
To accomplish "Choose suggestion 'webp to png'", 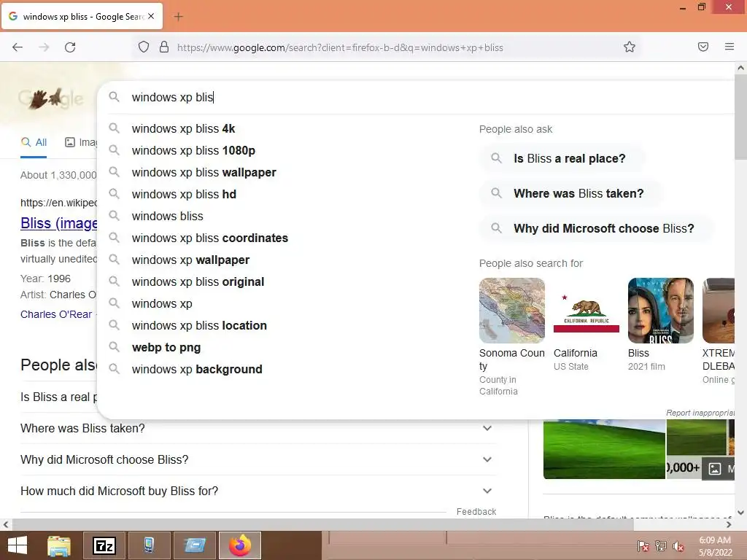I will (166, 348).
